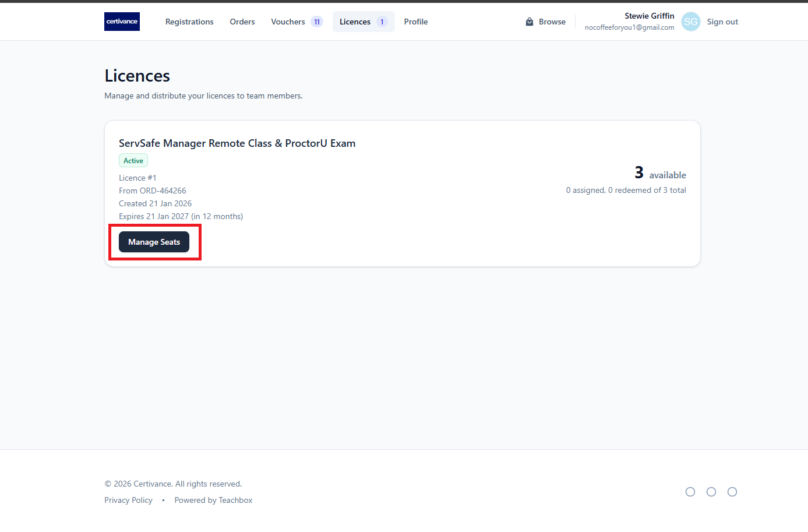Screen dimensions: 808x532
Task: Select the Licences tab
Action: [364, 22]
